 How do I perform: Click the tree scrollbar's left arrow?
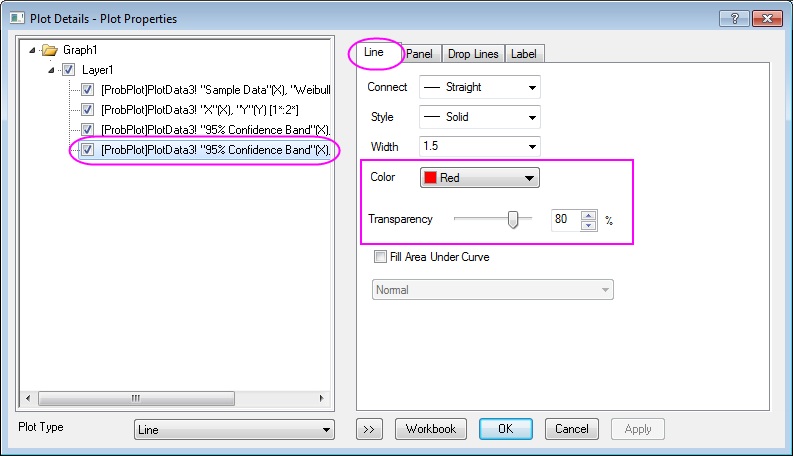coord(28,398)
